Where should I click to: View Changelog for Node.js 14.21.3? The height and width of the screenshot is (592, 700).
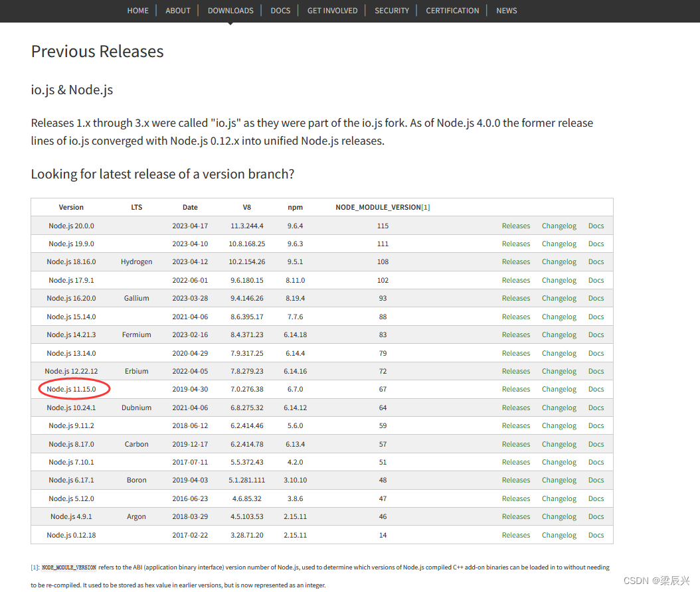[x=559, y=334]
